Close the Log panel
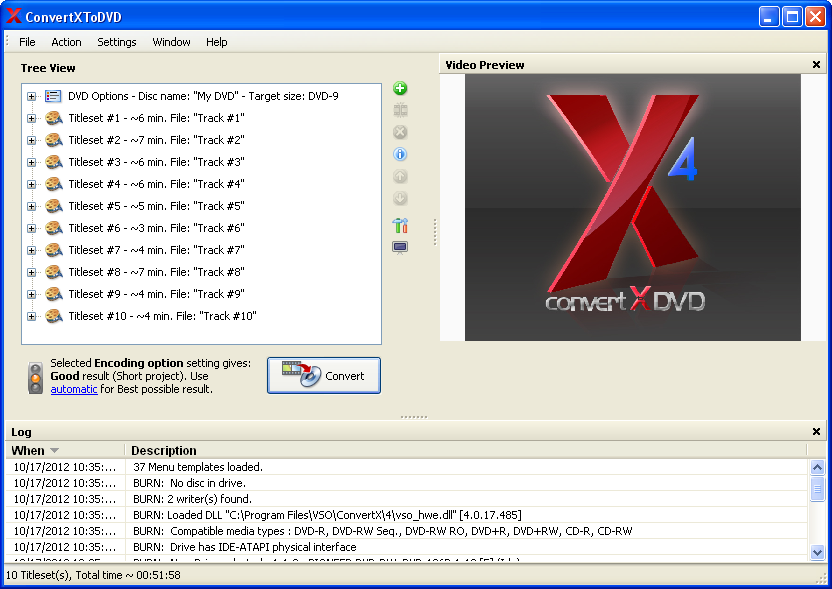The image size is (832, 589). tap(816, 431)
